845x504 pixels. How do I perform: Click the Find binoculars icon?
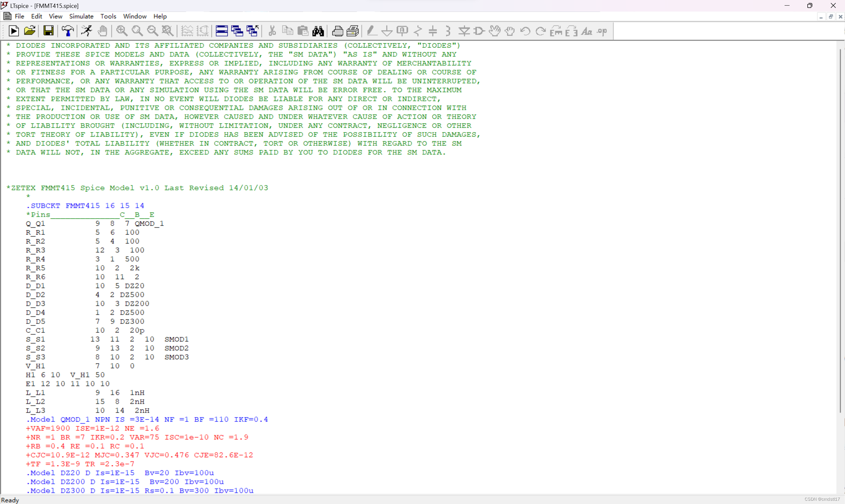point(318,31)
